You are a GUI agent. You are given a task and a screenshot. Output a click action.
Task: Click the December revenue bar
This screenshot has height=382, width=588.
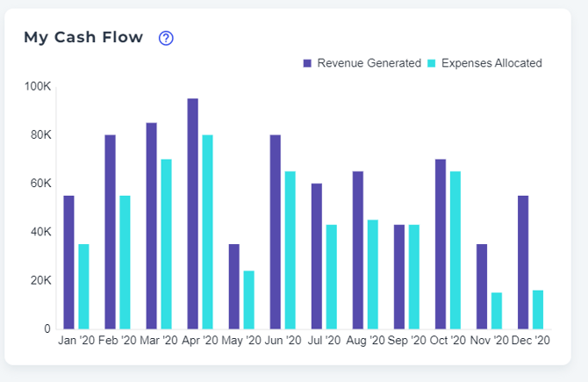(x=523, y=262)
